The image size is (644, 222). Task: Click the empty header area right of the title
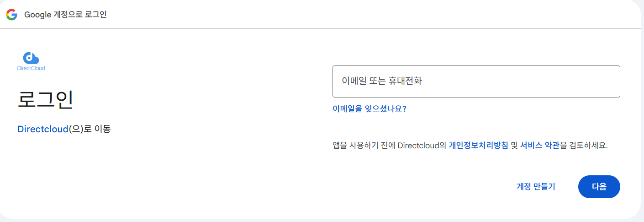pos(365,15)
